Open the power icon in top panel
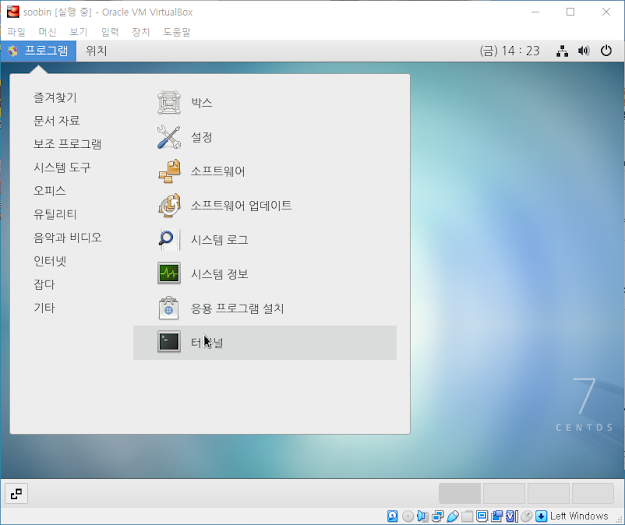The image size is (625, 525). click(x=606, y=51)
